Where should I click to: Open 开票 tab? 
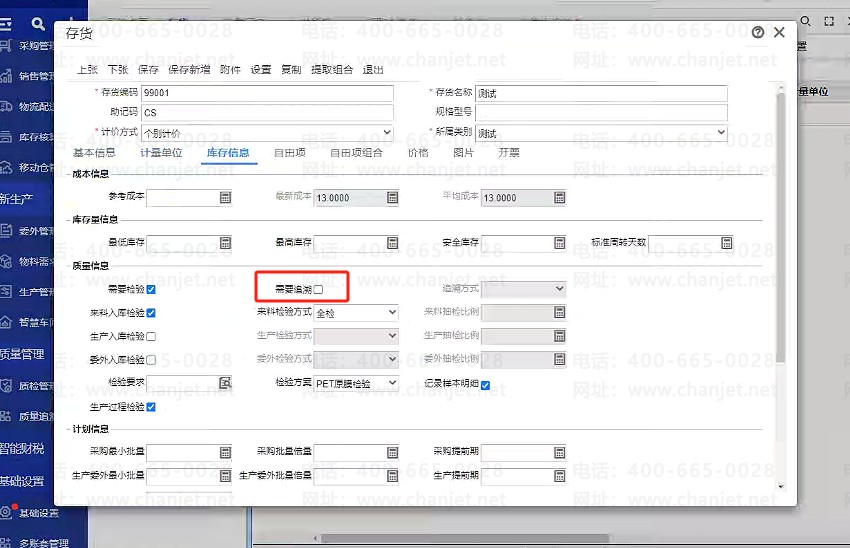508,153
